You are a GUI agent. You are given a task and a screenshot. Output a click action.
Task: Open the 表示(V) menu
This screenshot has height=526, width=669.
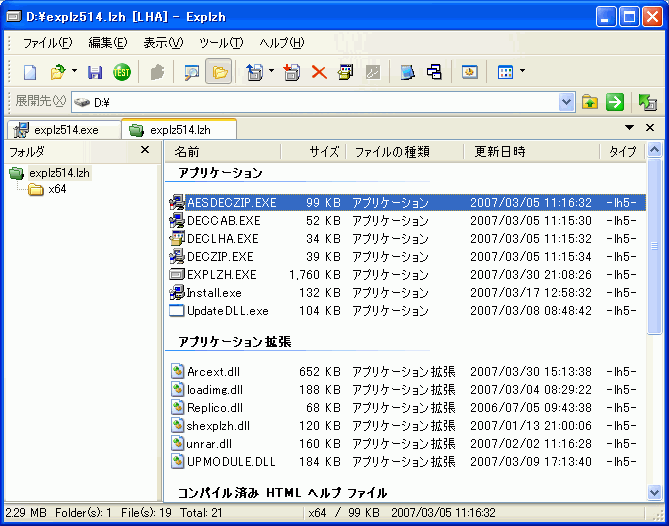(163, 43)
